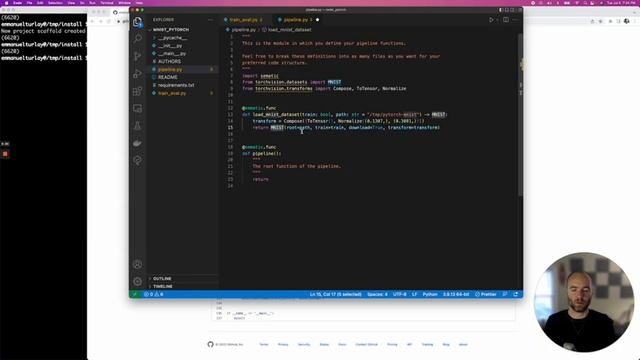Change the Python language mode
The image size is (640, 360).
(430, 294)
